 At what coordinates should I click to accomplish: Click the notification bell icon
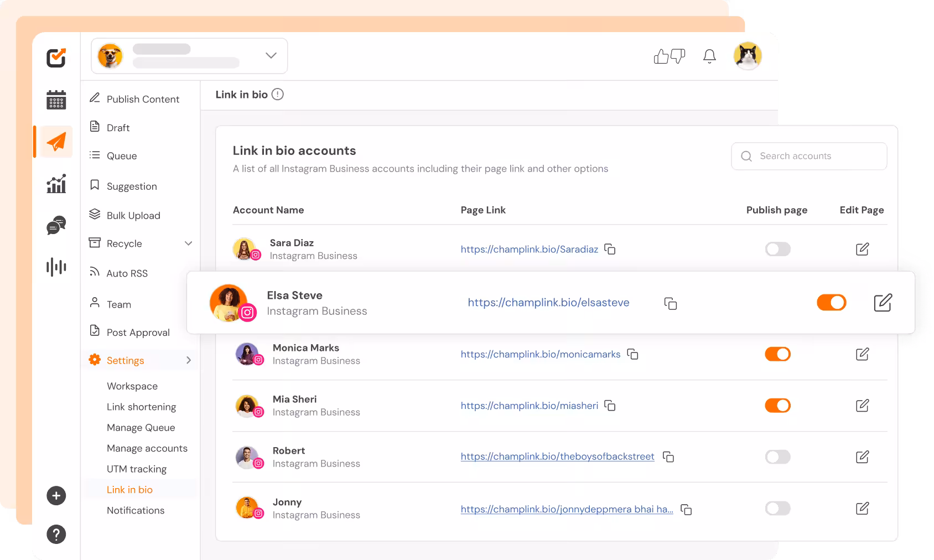point(709,56)
